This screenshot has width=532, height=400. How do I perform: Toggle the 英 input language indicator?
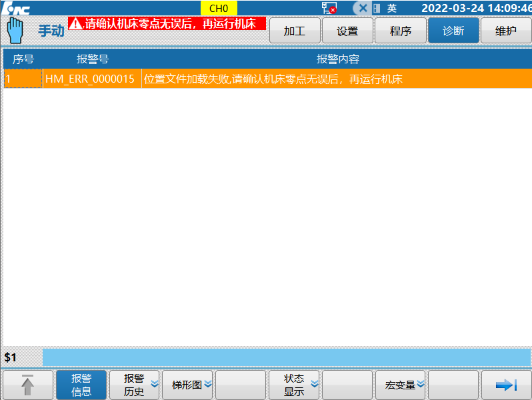(x=392, y=8)
